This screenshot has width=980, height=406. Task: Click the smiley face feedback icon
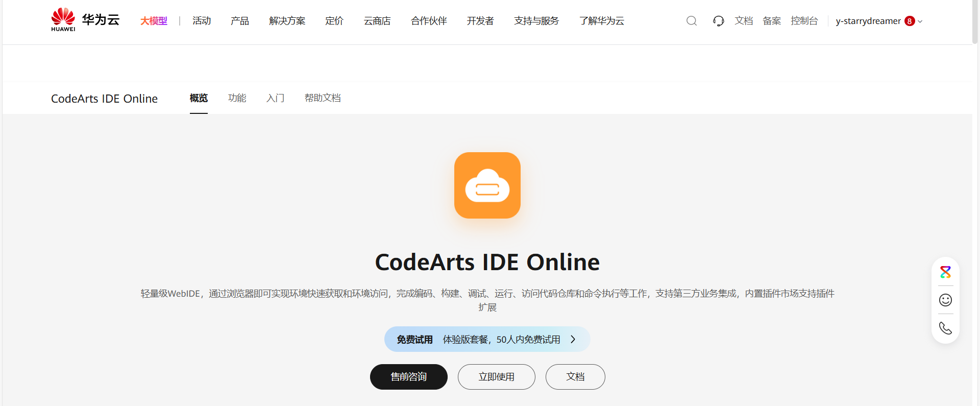point(945,300)
